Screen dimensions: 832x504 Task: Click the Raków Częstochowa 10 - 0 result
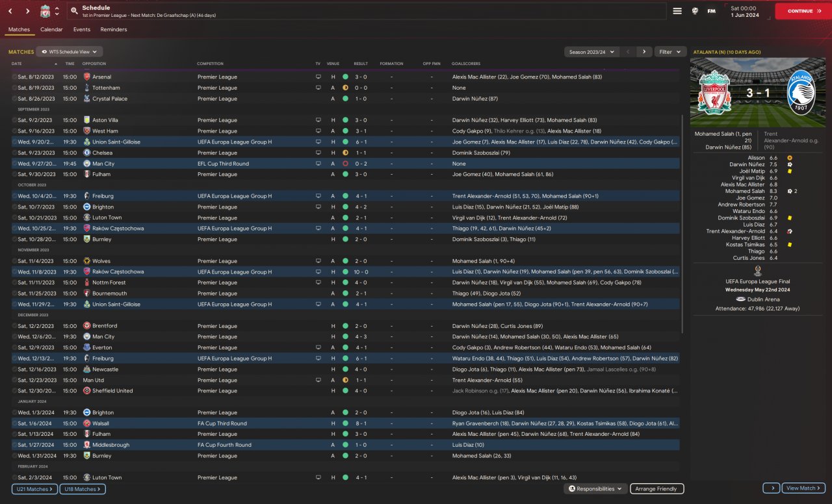coord(361,271)
